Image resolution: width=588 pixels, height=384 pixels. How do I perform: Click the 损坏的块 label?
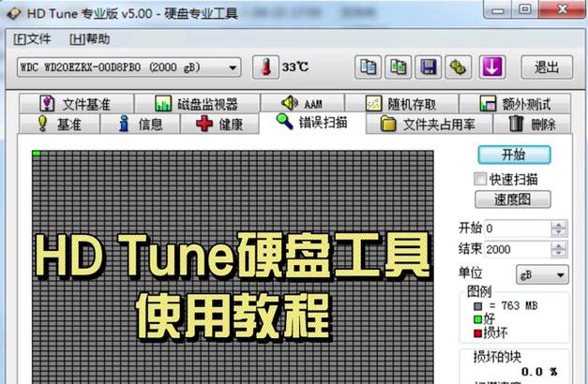point(497,357)
